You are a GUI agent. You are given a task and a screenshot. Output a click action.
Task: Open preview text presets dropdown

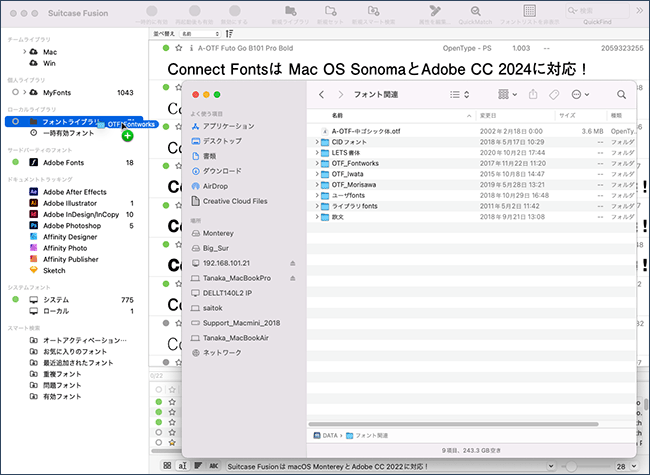point(551,466)
